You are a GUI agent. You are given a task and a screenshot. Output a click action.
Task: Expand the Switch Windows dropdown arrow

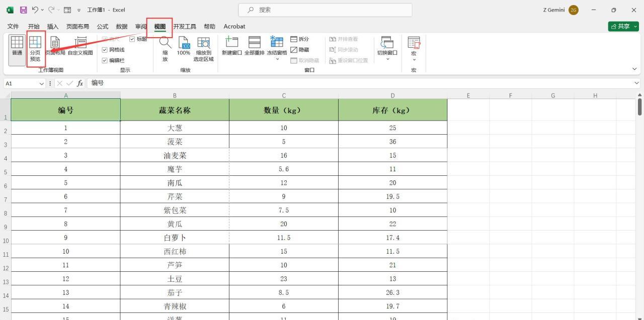387,59
